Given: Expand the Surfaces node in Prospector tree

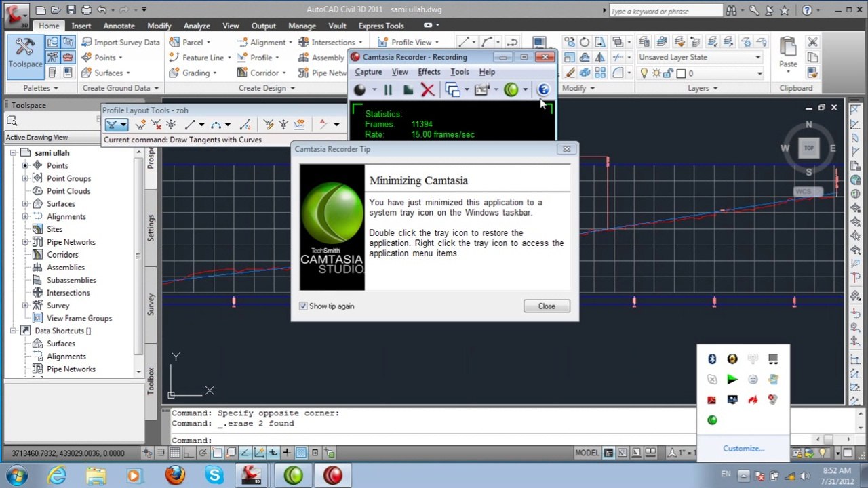Looking at the screenshot, I should click(x=25, y=204).
